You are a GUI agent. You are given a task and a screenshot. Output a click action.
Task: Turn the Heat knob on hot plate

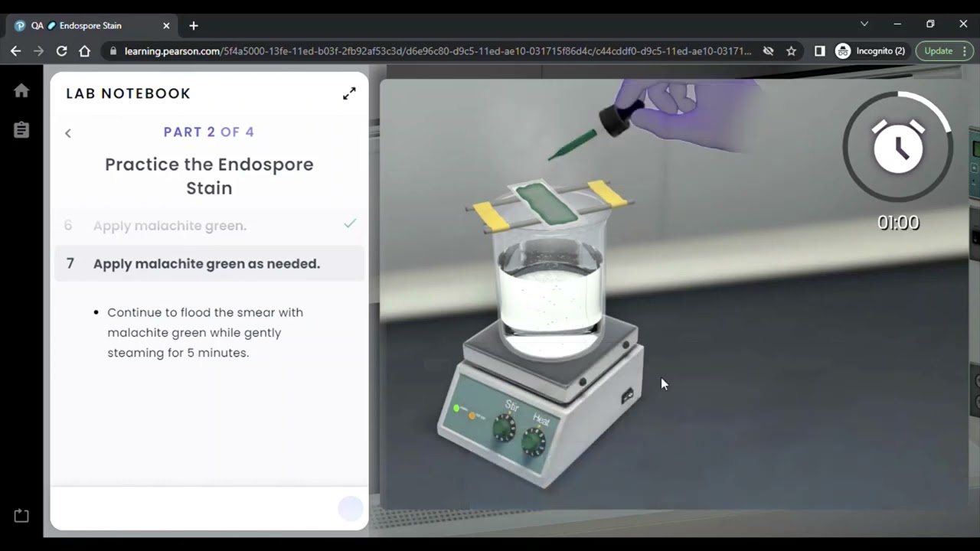coord(533,442)
